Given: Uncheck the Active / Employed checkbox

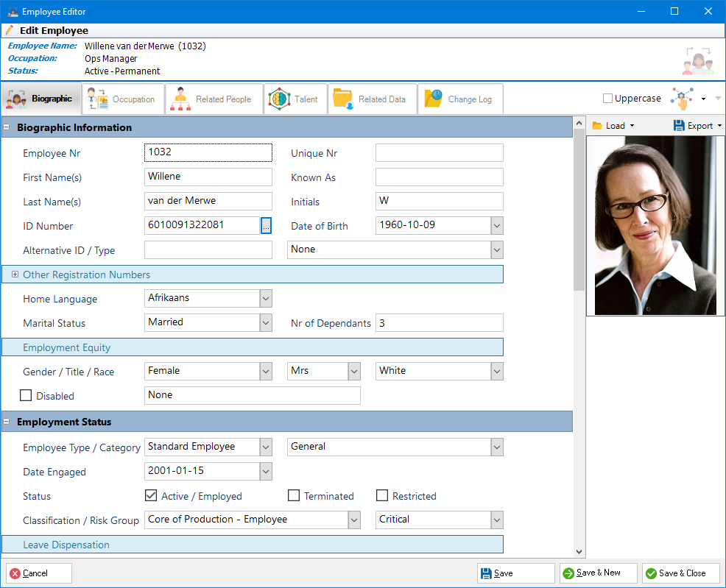Looking at the screenshot, I should coord(151,495).
